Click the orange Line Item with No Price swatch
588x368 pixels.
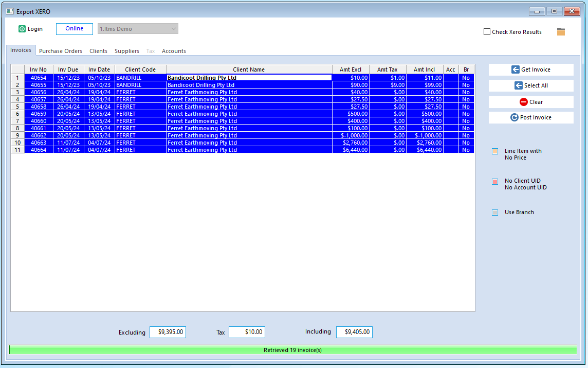[495, 151]
